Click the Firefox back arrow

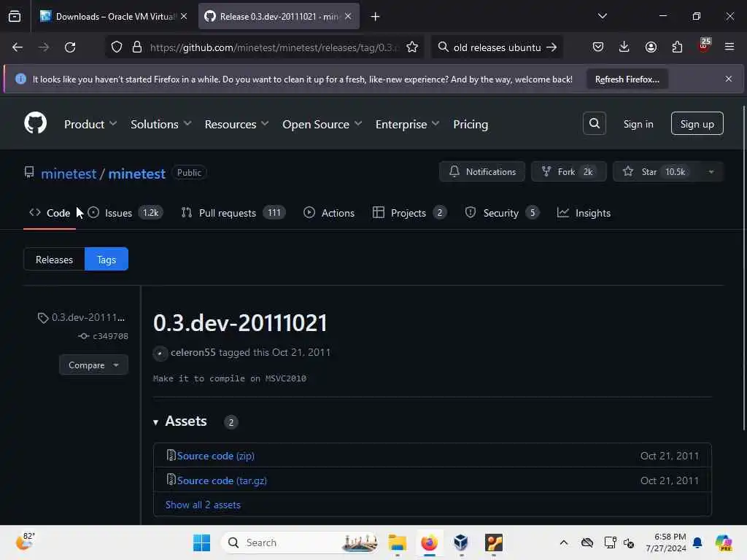18,47
